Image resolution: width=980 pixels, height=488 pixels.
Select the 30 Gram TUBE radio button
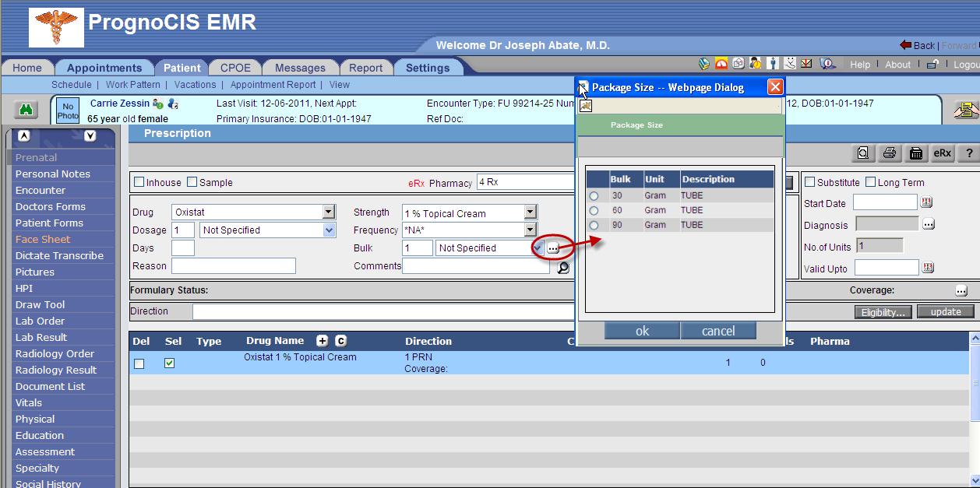594,196
